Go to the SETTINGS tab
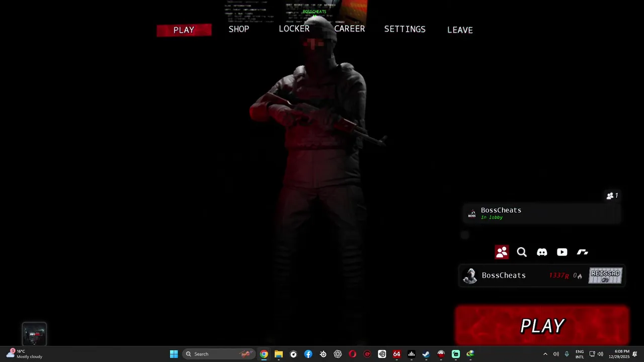The image size is (644, 362). click(x=405, y=29)
